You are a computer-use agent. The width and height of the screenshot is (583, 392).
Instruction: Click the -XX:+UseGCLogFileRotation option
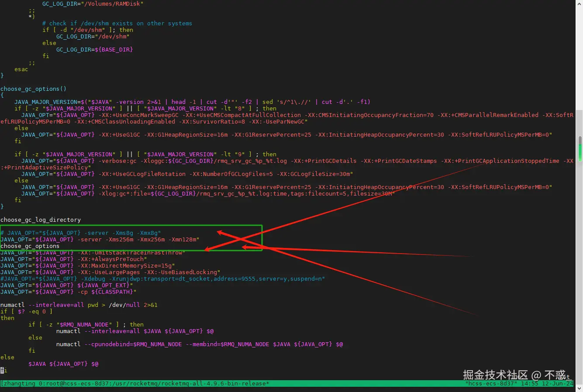[141, 174]
